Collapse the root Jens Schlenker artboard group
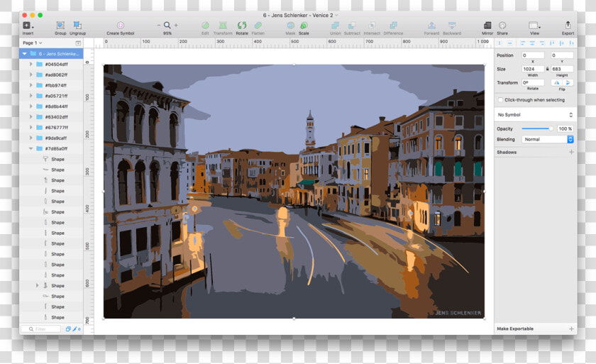Viewport: 596px width, 364px height. click(25, 54)
